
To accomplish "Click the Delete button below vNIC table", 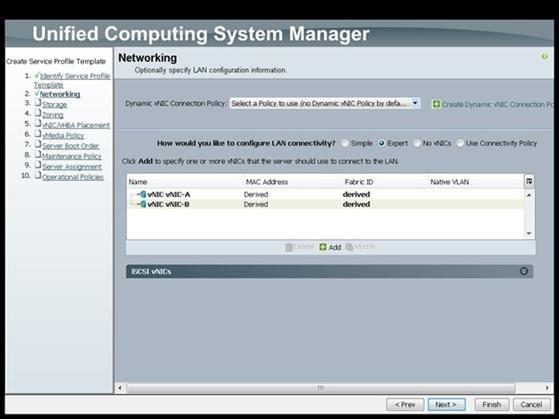I will coord(299,247).
